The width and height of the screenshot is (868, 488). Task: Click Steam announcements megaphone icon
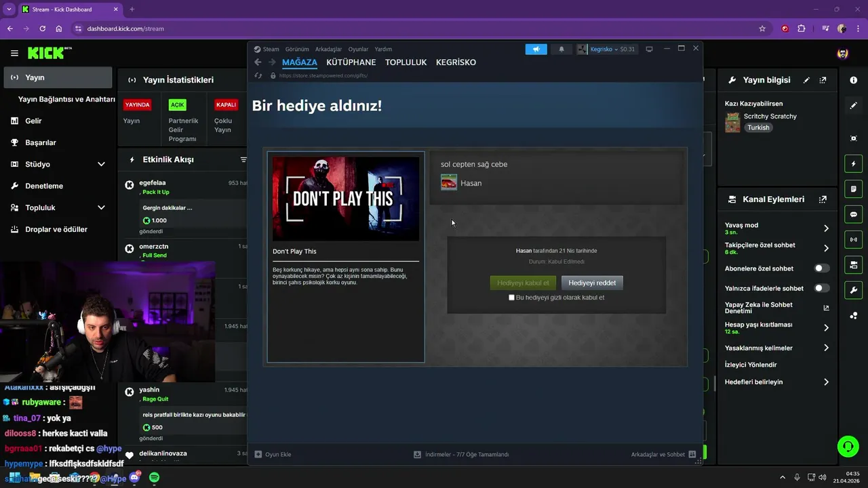click(536, 49)
